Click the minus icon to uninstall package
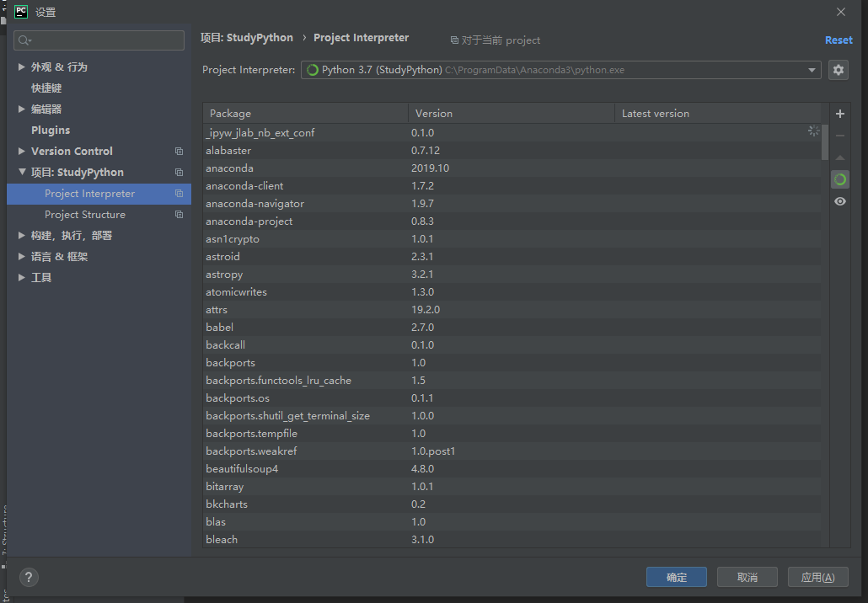 (839, 136)
